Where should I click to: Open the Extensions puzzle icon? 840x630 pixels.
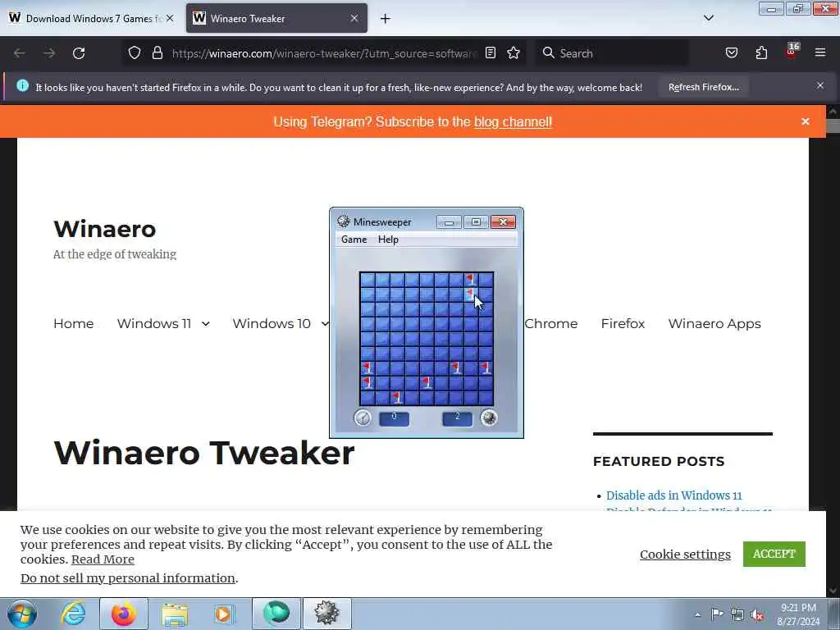coord(761,52)
